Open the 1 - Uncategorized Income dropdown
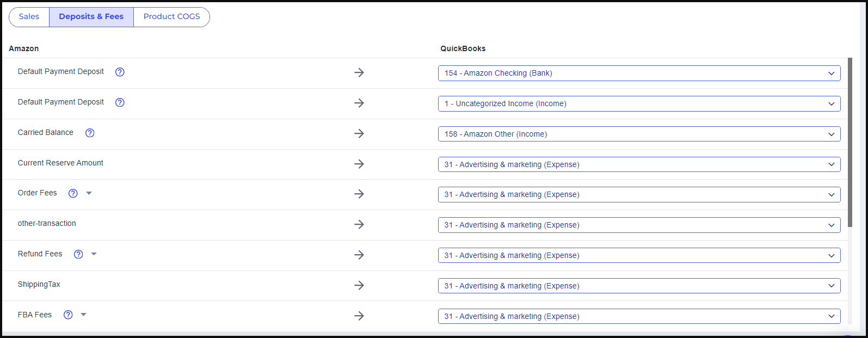 tap(639, 103)
